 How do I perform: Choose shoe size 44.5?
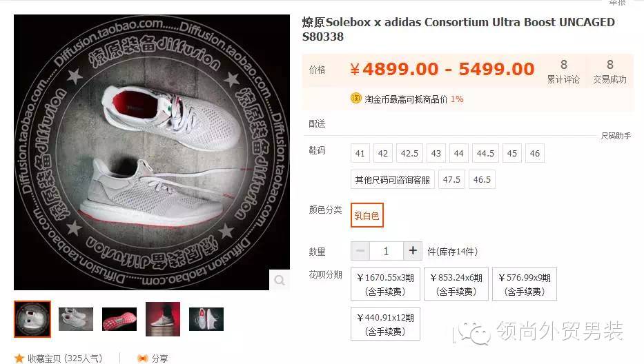[485, 153]
